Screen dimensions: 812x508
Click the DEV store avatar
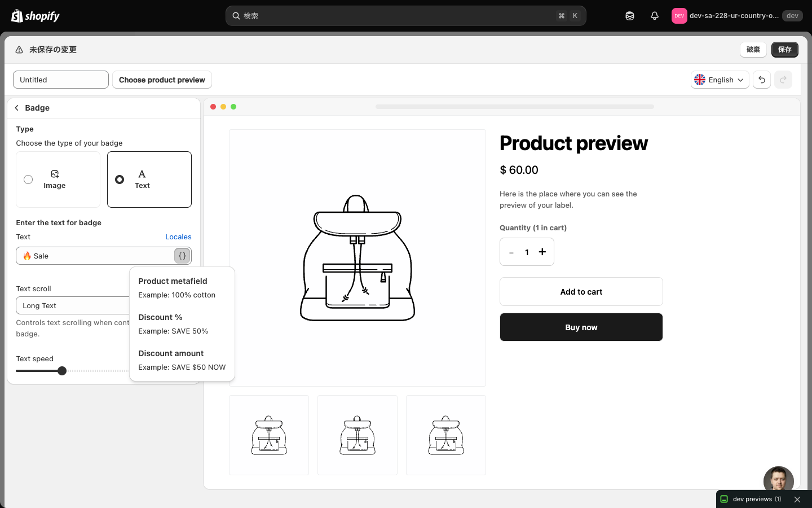coord(679,16)
